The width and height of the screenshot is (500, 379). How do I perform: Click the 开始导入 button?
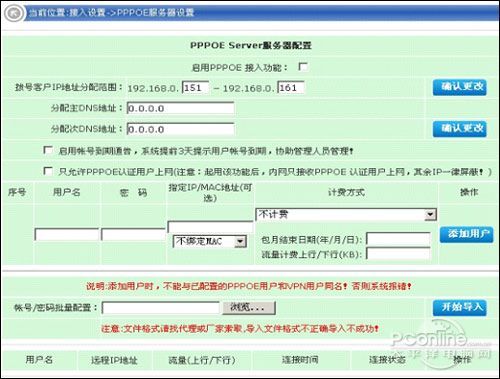[460, 307]
